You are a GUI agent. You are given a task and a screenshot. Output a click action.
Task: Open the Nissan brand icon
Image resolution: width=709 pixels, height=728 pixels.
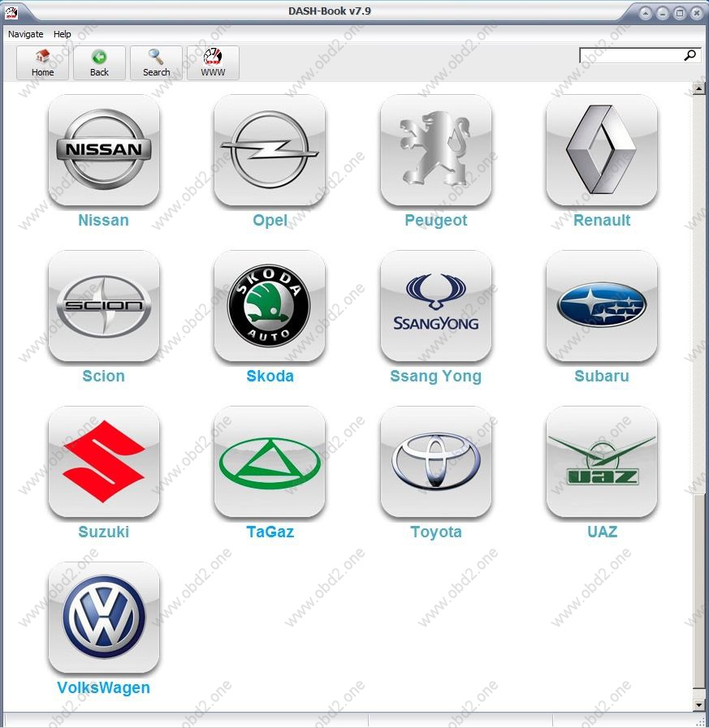click(104, 150)
